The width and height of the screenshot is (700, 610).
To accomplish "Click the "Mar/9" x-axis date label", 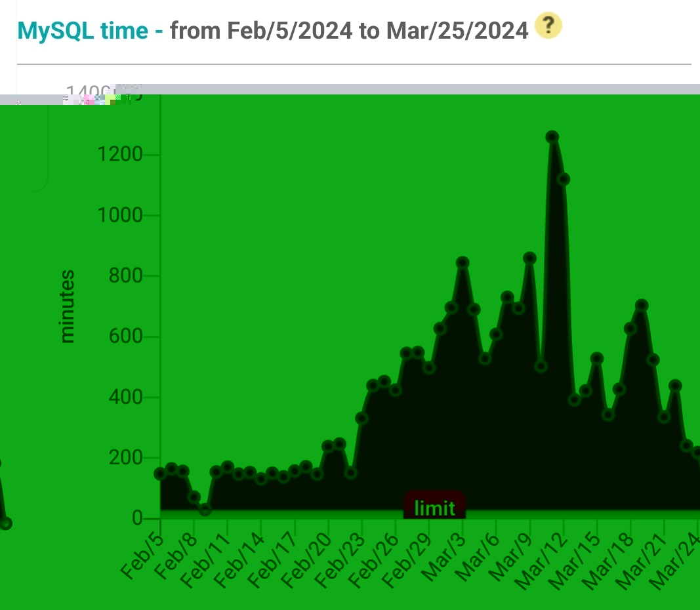I will (x=510, y=558).
